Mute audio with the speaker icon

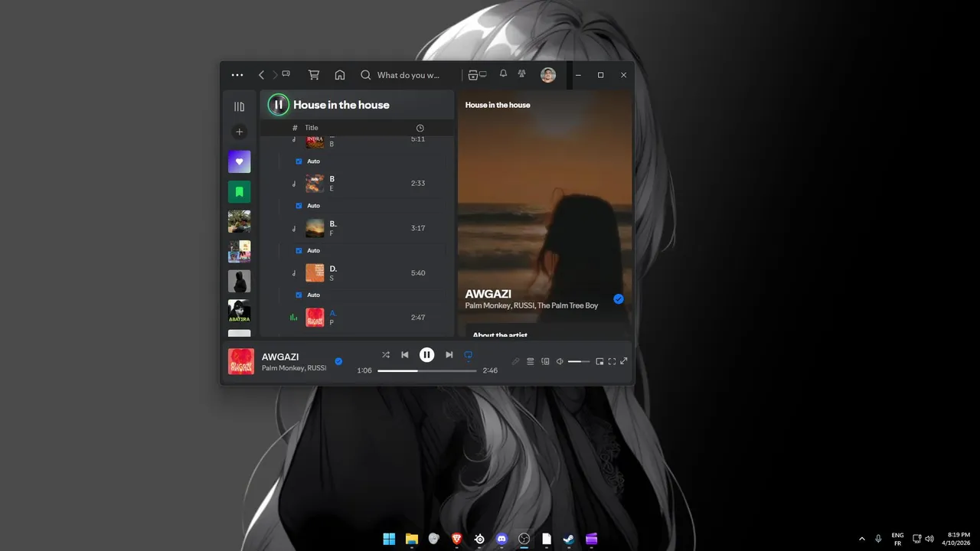point(560,361)
